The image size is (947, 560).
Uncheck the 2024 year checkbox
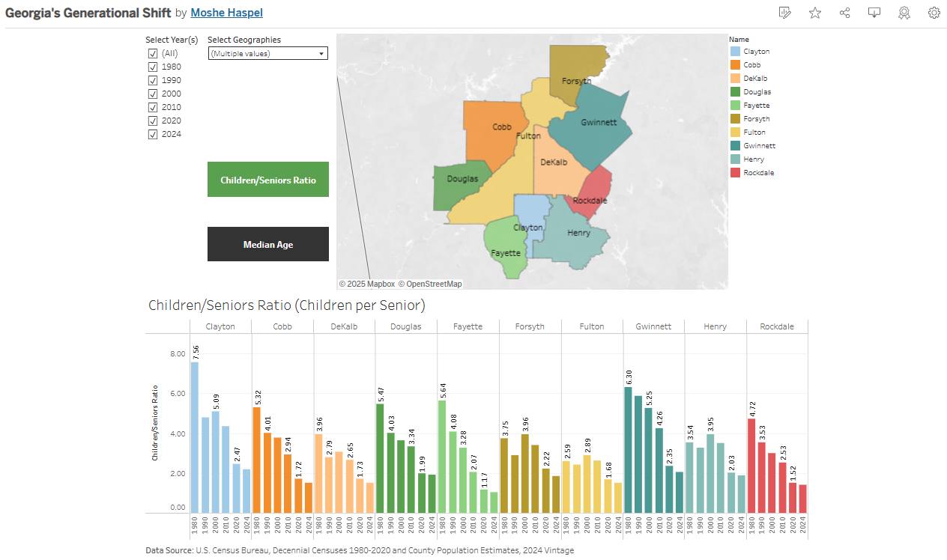pos(153,135)
